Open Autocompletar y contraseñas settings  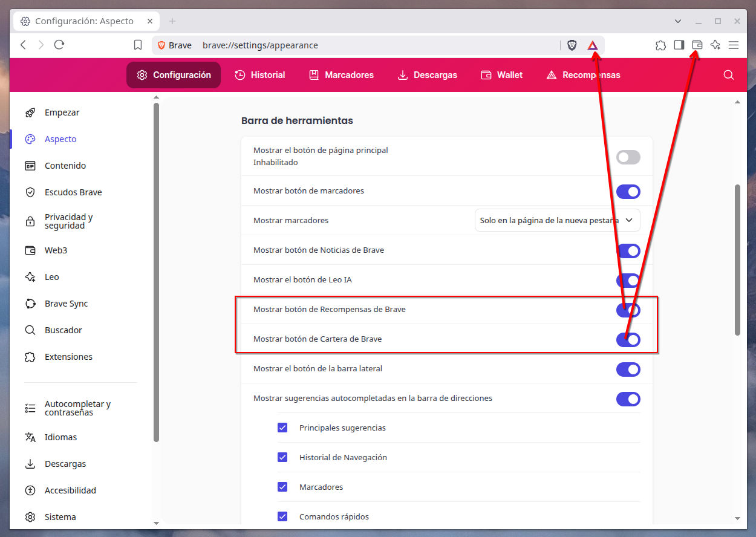coord(77,408)
